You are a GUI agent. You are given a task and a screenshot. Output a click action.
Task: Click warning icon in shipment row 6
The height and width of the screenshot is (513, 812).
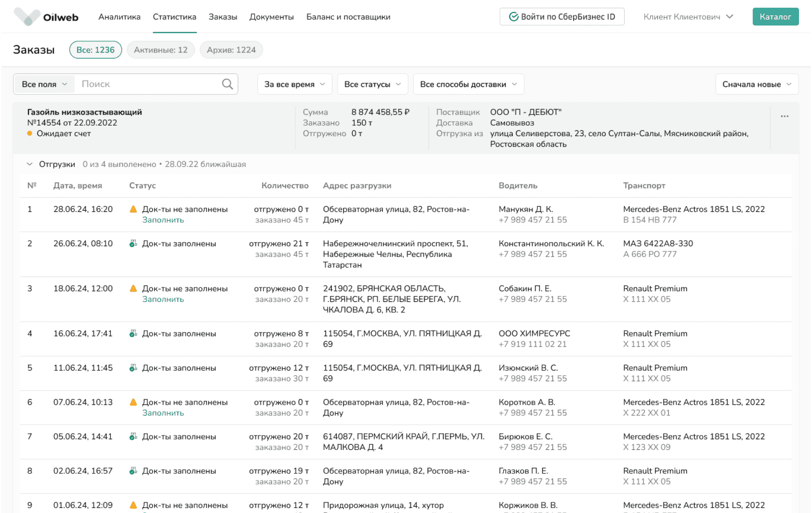(x=133, y=402)
